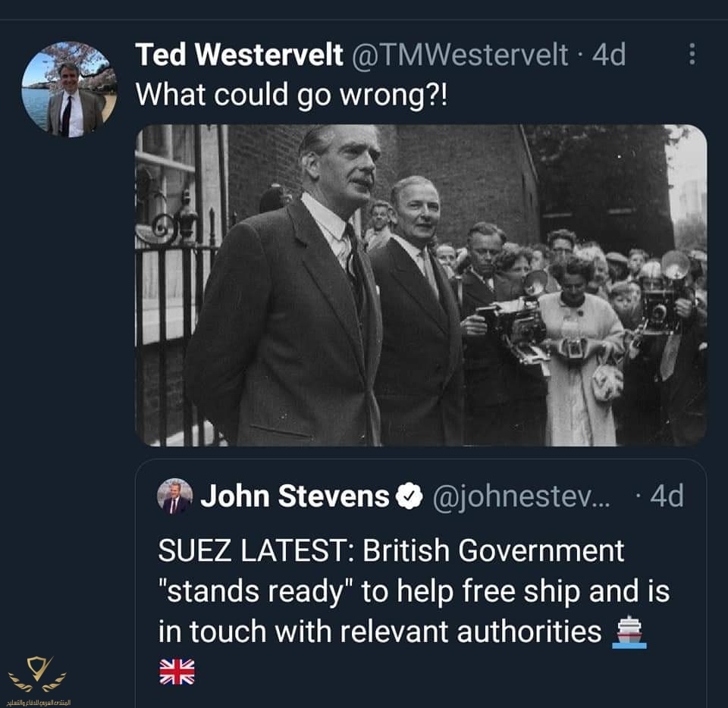The image size is (728, 708).
Task: Click the Ted Westervelt display name
Action: (239, 55)
